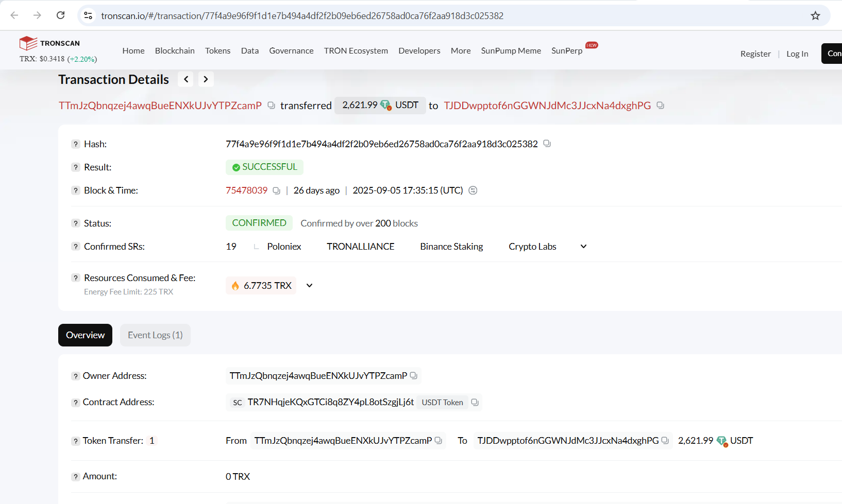Copy sender address in header line
This screenshot has height=504, width=842.
pyautogui.click(x=272, y=106)
